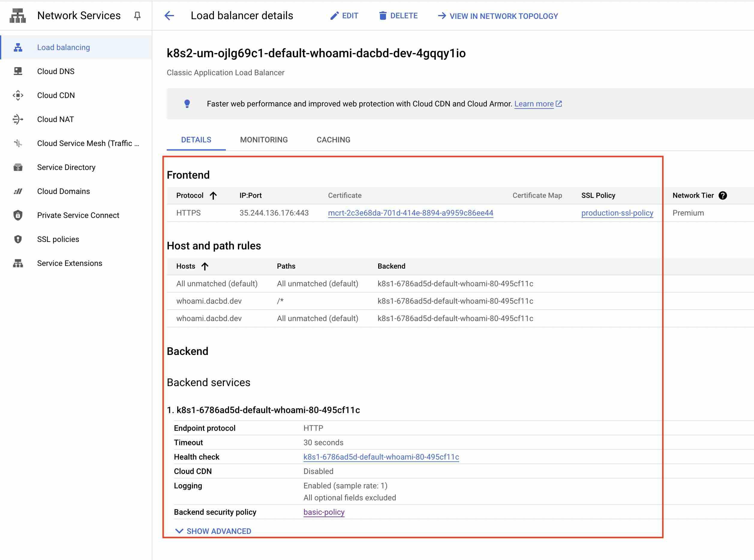Click the production-ssl-policy link
The width and height of the screenshot is (754, 560).
click(x=616, y=213)
